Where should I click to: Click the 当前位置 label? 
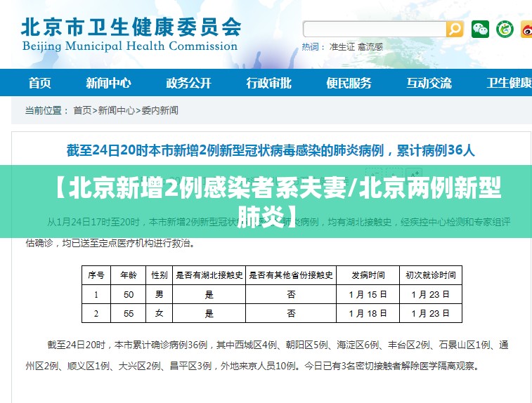tap(46, 110)
